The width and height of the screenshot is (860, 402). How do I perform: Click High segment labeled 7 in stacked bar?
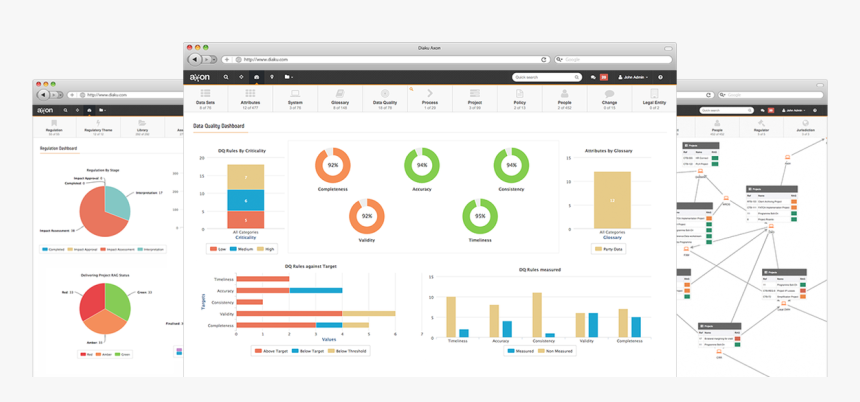tap(246, 177)
